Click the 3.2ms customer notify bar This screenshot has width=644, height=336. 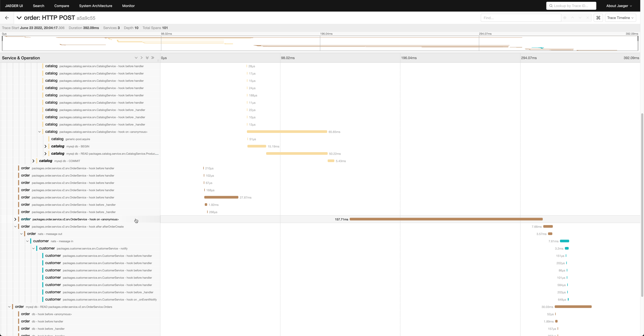[567, 248]
